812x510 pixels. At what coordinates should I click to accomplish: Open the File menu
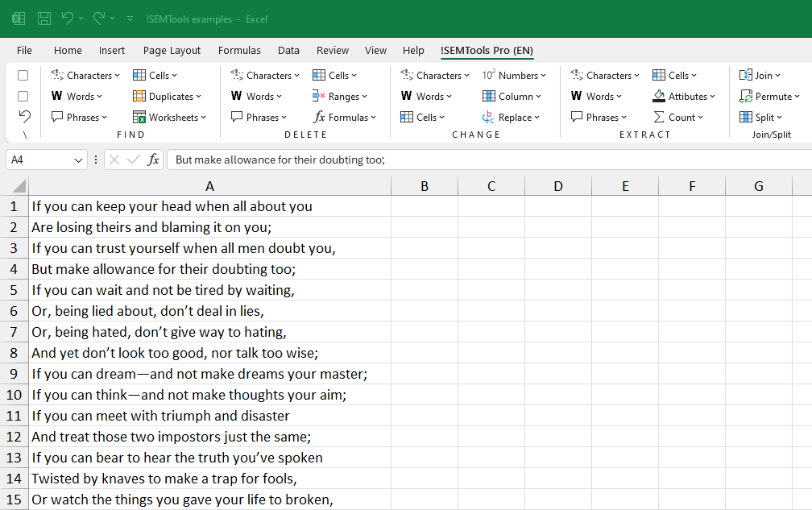point(24,50)
